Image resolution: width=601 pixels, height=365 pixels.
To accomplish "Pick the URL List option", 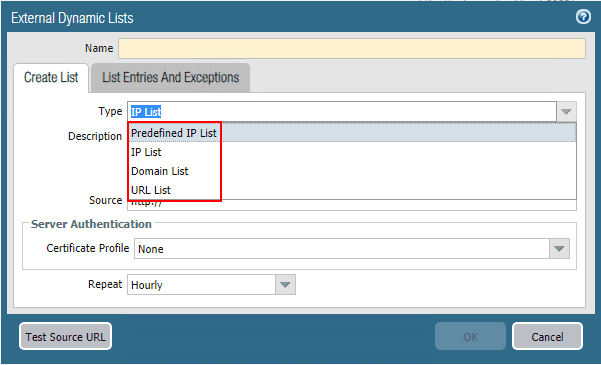I will (352, 190).
